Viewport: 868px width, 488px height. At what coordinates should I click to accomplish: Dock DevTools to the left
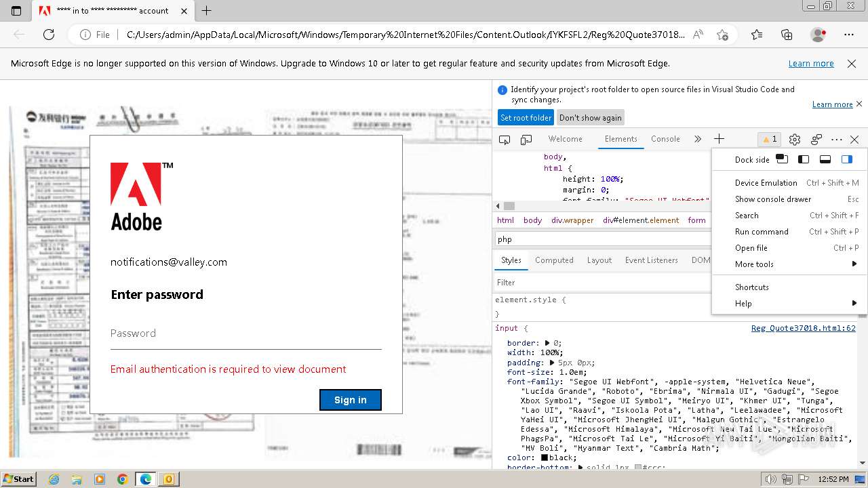[x=804, y=159]
